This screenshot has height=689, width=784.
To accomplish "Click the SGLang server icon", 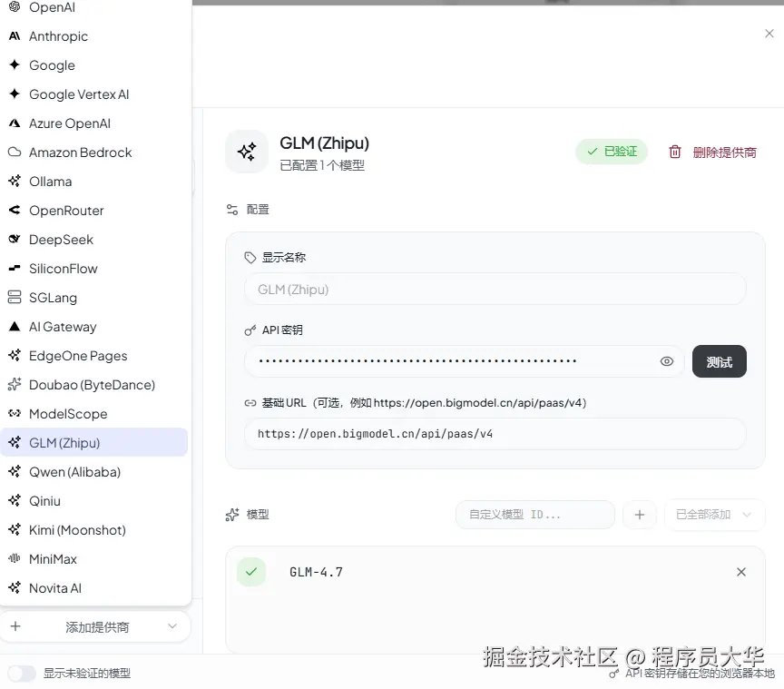I will tap(15, 297).
